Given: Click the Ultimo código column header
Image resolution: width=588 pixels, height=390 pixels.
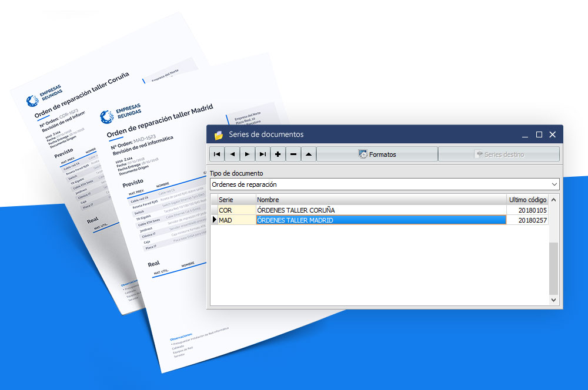Looking at the screenshot, I should [527, 200].
